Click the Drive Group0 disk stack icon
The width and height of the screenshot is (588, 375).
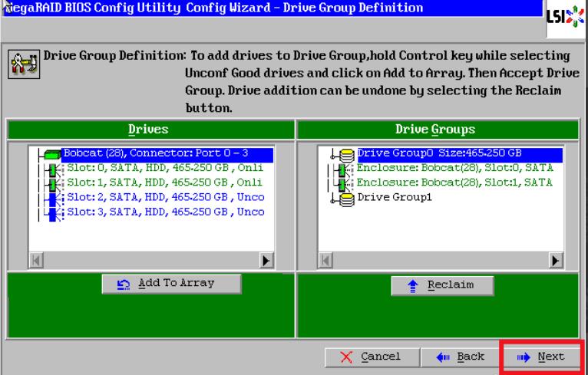[x=347, y=155]
